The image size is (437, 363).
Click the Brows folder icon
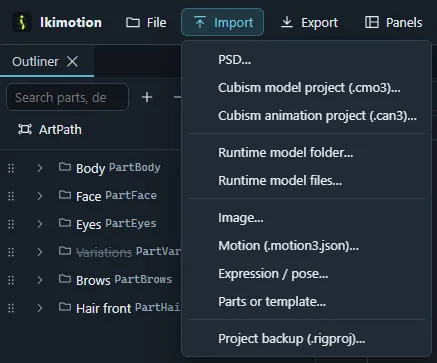65,278
